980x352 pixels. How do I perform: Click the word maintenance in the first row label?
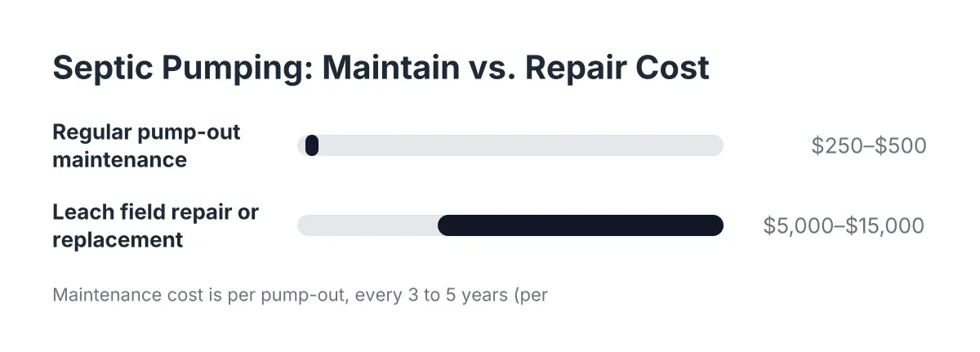119,159
